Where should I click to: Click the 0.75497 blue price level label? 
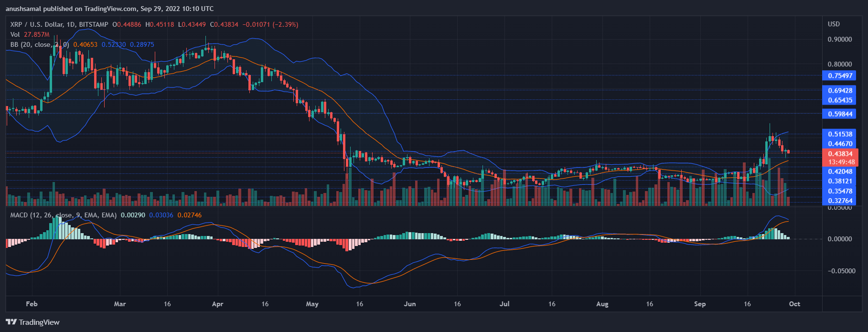tap(840, 75)
